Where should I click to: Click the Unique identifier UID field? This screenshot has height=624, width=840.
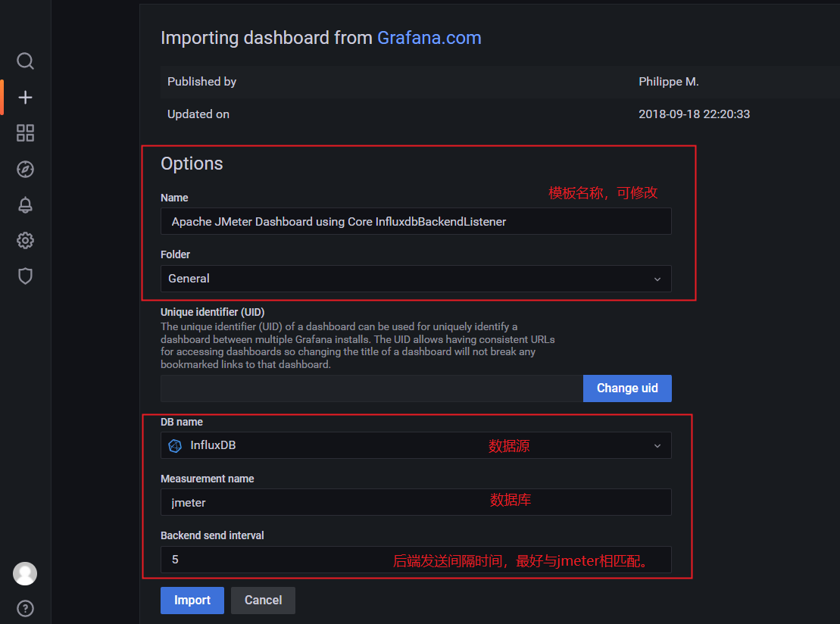[372, 388]
